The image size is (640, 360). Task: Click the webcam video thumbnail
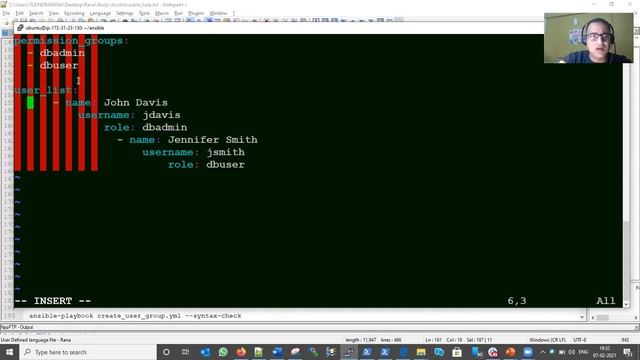click(588, 38)
